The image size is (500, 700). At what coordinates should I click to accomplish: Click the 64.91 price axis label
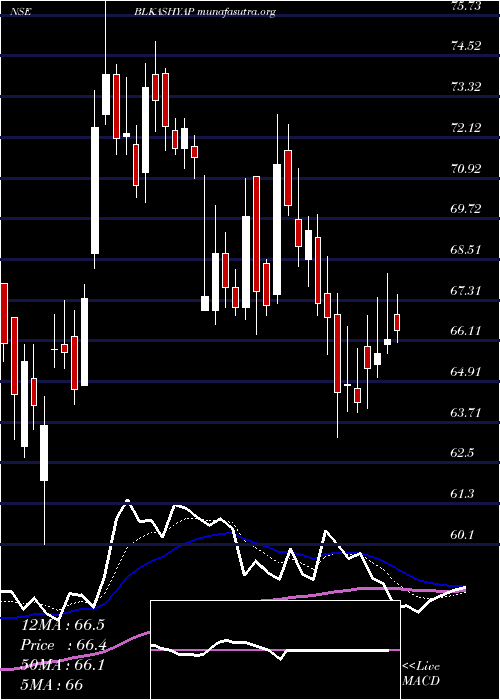[466, 372]
